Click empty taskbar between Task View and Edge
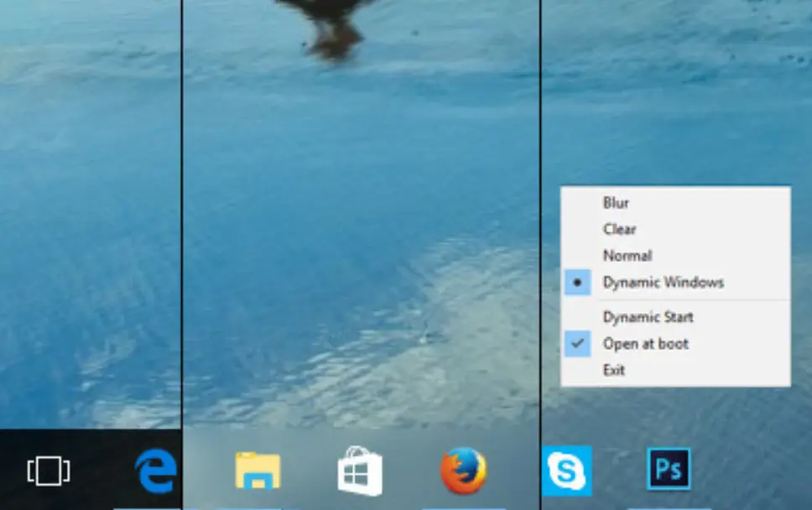Viewport: 812px width, 510px height. click(102, 471)
